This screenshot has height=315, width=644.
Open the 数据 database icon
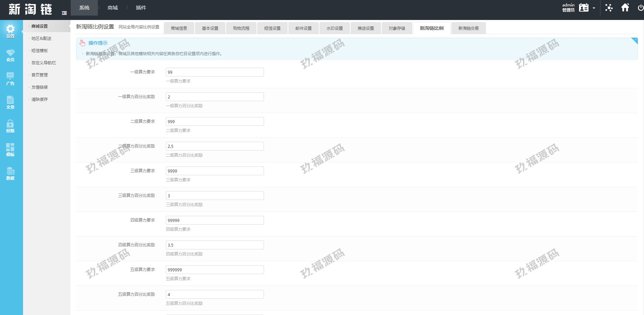10,173
